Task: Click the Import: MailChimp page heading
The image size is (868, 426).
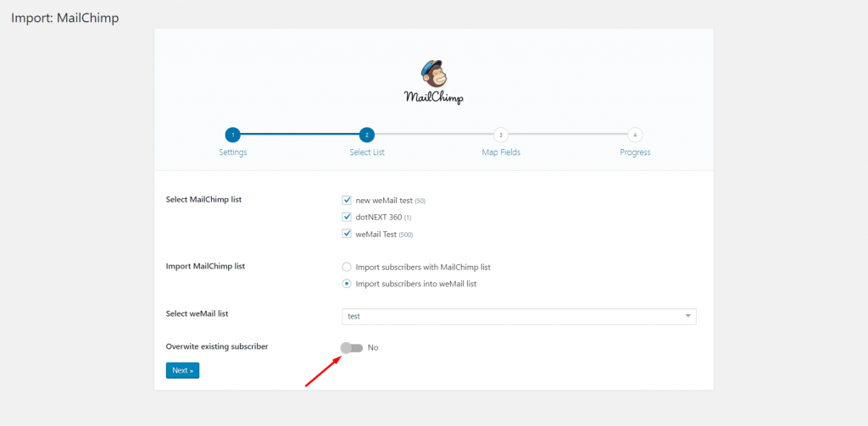Action: pos(65,18)
